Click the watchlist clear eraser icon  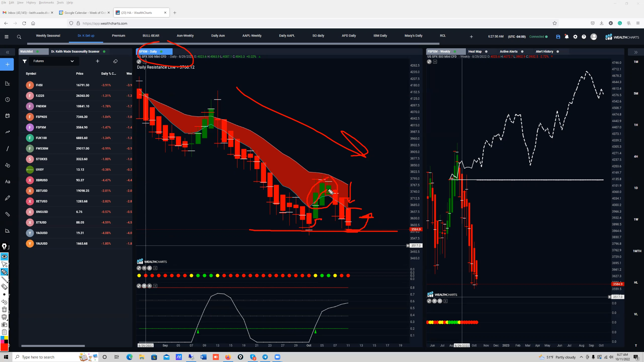click(x=115, y=61)
